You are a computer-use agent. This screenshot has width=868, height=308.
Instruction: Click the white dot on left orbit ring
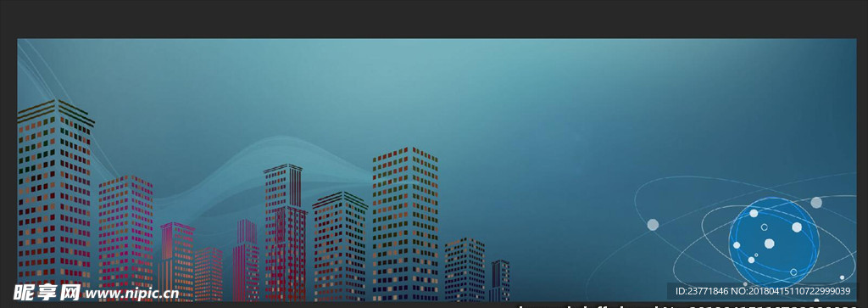(654, 224)
